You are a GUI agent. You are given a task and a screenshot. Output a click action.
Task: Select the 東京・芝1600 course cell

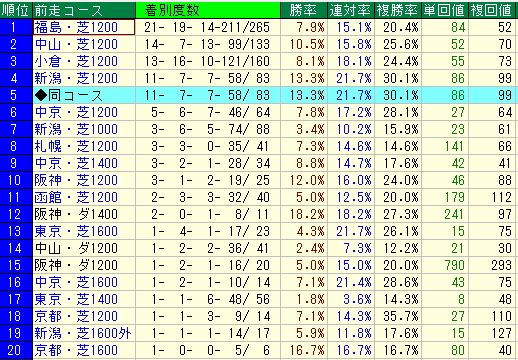tap(84, 231)
